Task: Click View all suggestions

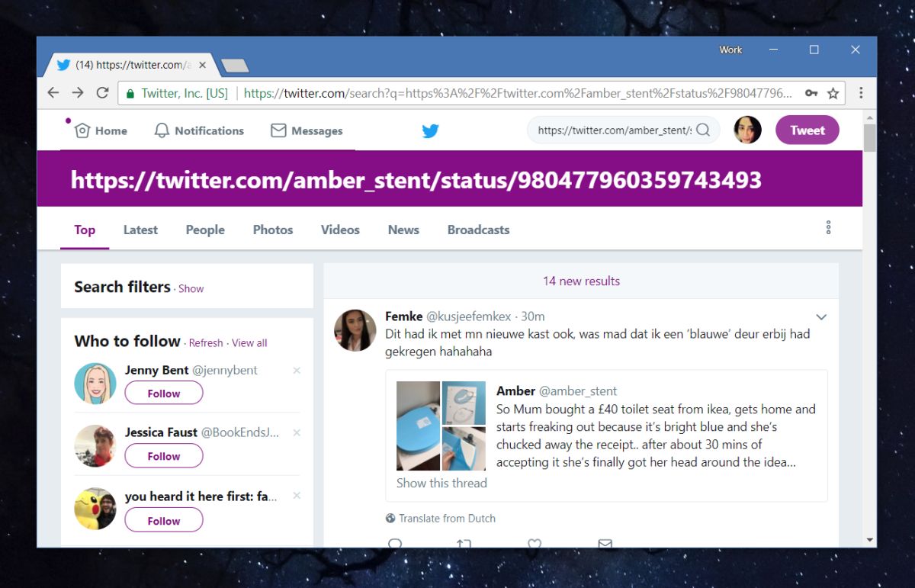Action: point(249,343)
